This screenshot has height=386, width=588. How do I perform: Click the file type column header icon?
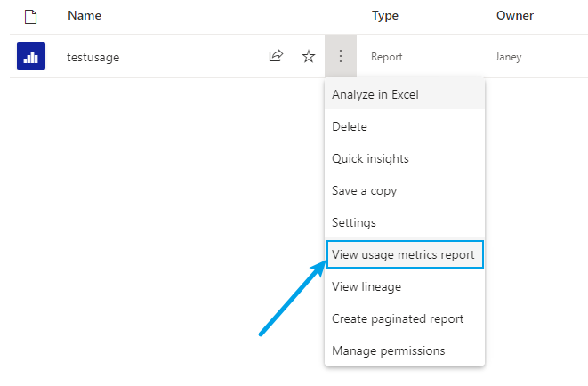[31, 17]
